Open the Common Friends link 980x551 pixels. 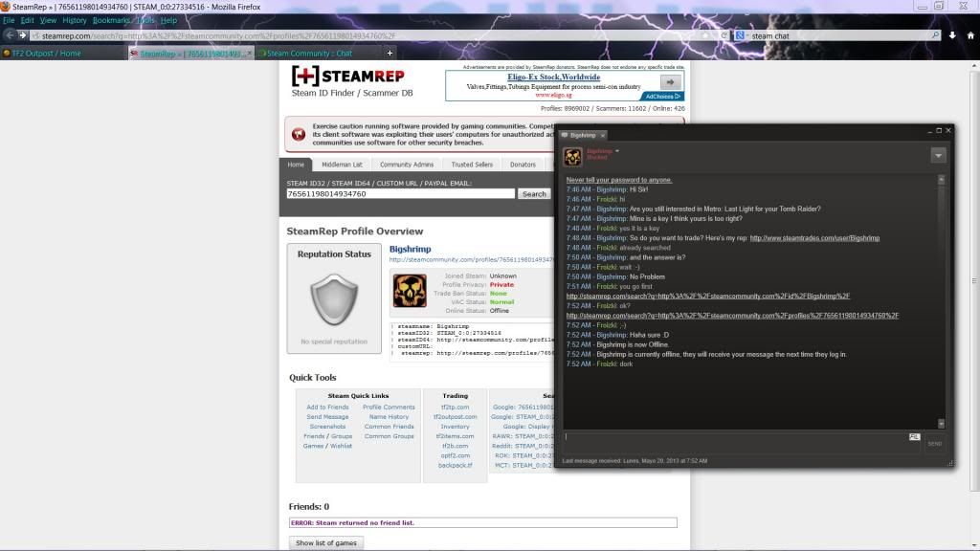pyautogui.click(x=389, y=427)
